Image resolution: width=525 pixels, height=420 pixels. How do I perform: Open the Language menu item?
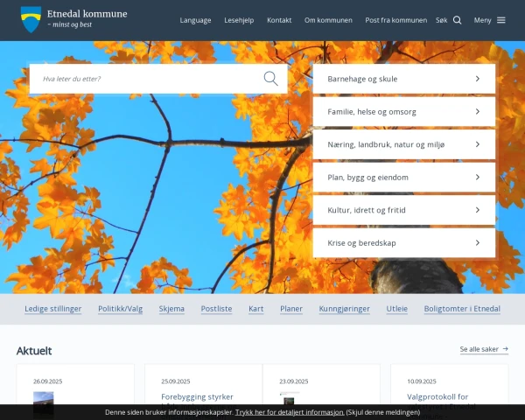[x=195, y=20]
